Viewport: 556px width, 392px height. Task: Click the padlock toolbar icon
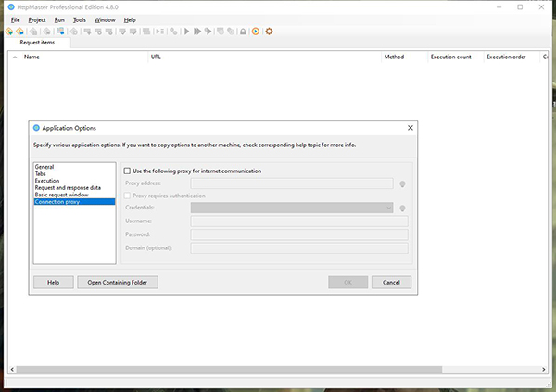click(243, 32)
